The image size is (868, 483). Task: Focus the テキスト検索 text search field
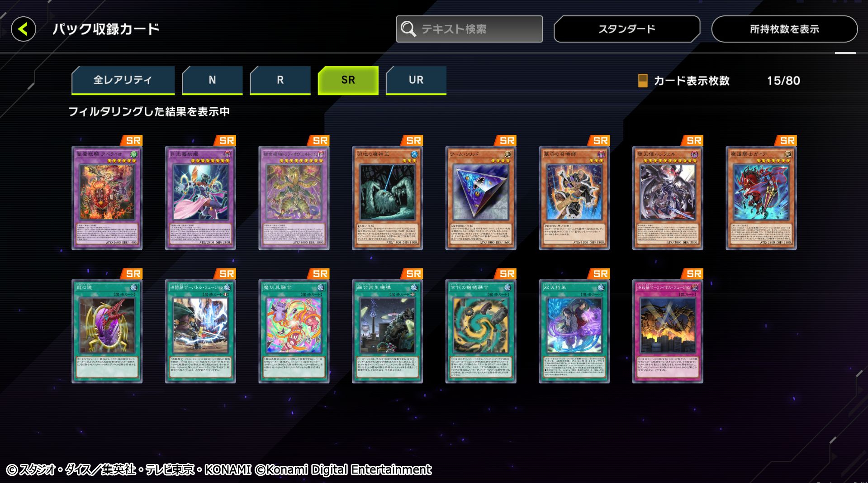tap(470, 29)
